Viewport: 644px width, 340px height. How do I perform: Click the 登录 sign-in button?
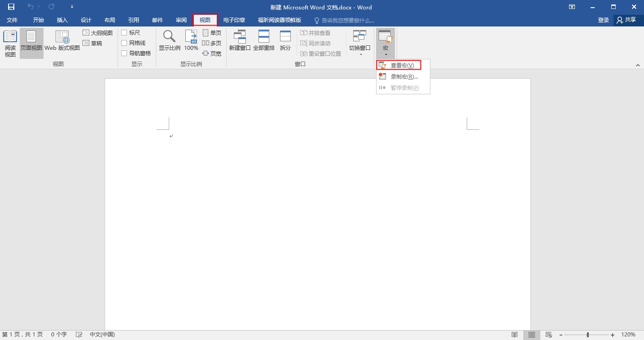pos(603,20)
